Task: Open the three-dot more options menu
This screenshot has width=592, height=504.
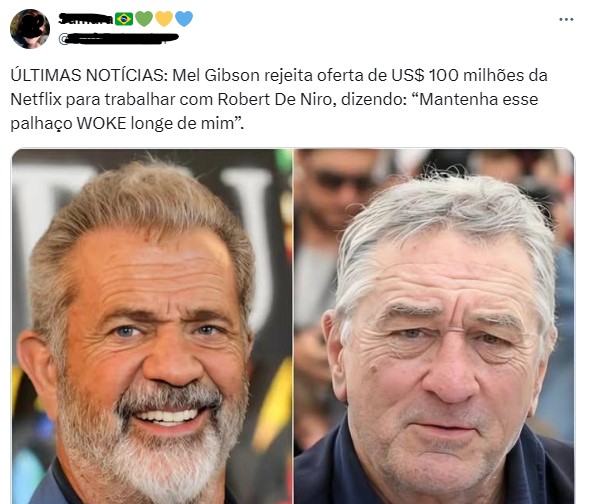Action: coord(566,20)
